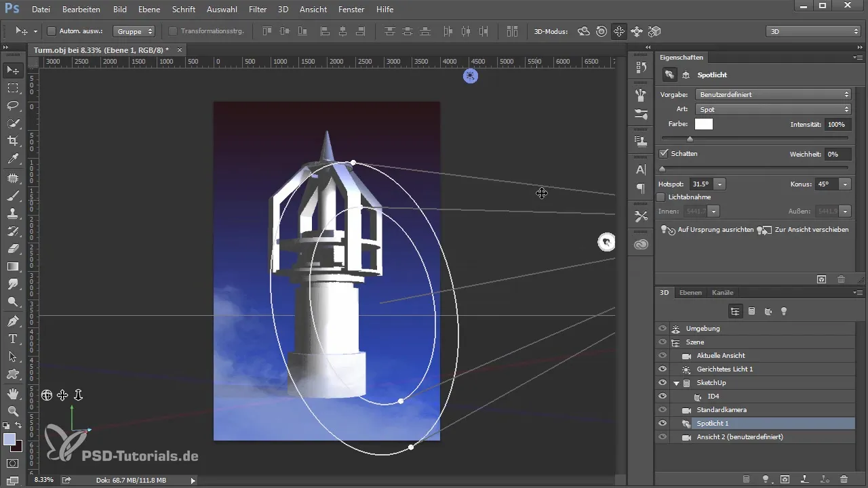Enable the Lichtabnahme checkbox
Viewport: 868px width, 488px height.
coord(662,197)
